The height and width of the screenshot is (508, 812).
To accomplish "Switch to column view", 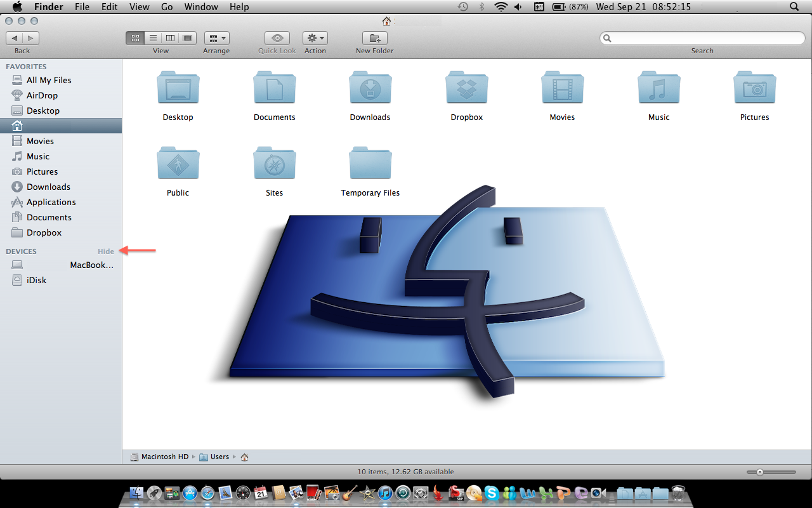I will [x=170, y=38].
